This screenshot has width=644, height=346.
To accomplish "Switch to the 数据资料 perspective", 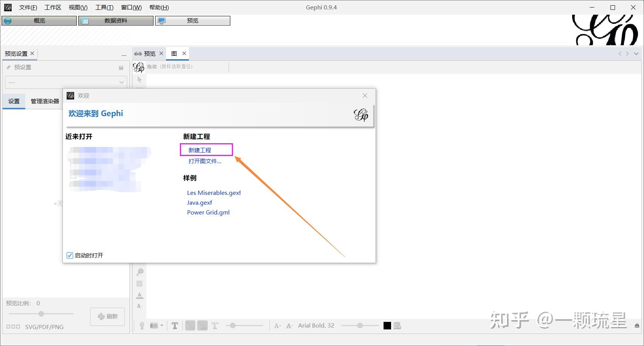I will point(116,21).
